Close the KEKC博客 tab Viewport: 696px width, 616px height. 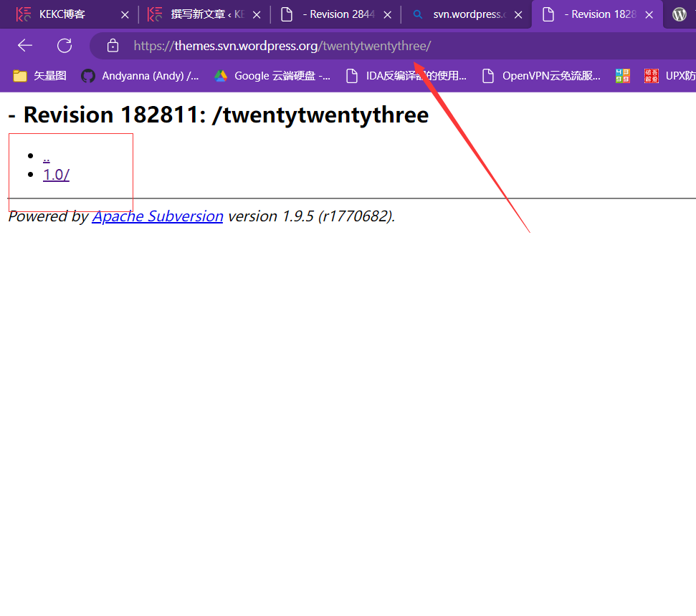click(125, 14)
